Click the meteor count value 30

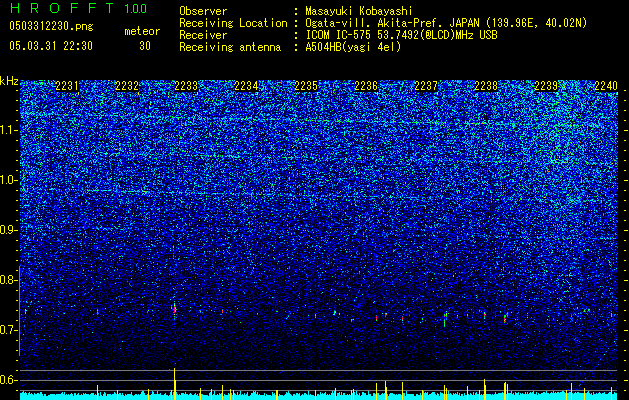145,46
